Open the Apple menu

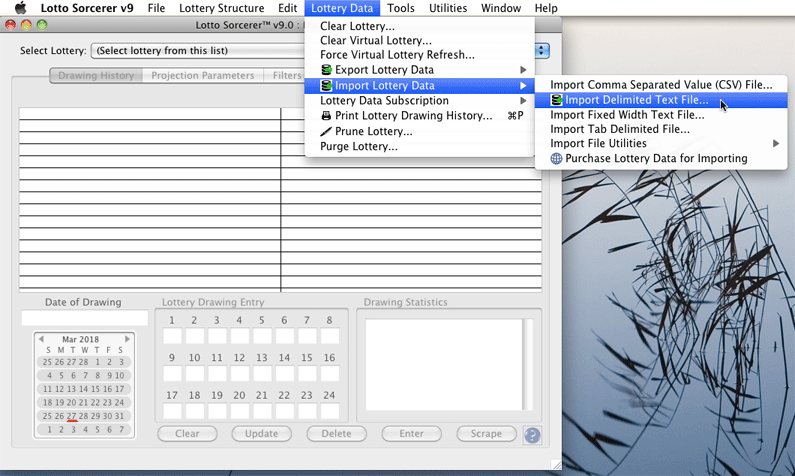(20, 8)
